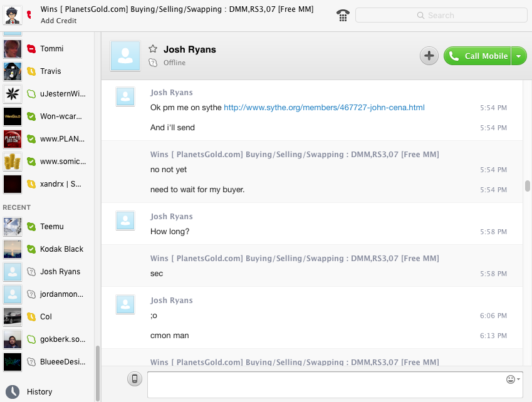Image resolution: width=532 pixels, height=402 pixels.
Task: Select contact Travis
Action: coord(47,71)
